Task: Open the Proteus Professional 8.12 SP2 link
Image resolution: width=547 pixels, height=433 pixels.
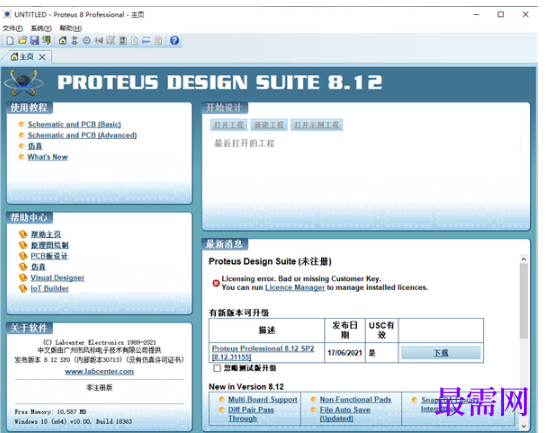Action: click(x=263, y=352)
